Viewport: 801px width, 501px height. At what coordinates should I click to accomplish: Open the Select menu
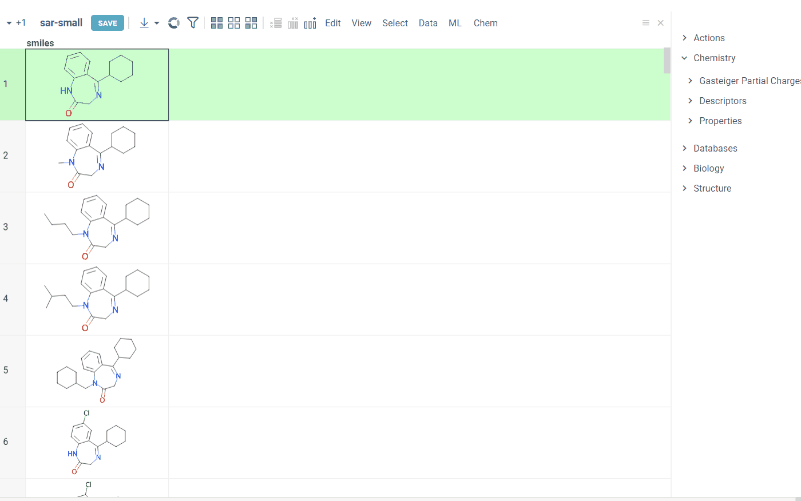tap(395, 23)
